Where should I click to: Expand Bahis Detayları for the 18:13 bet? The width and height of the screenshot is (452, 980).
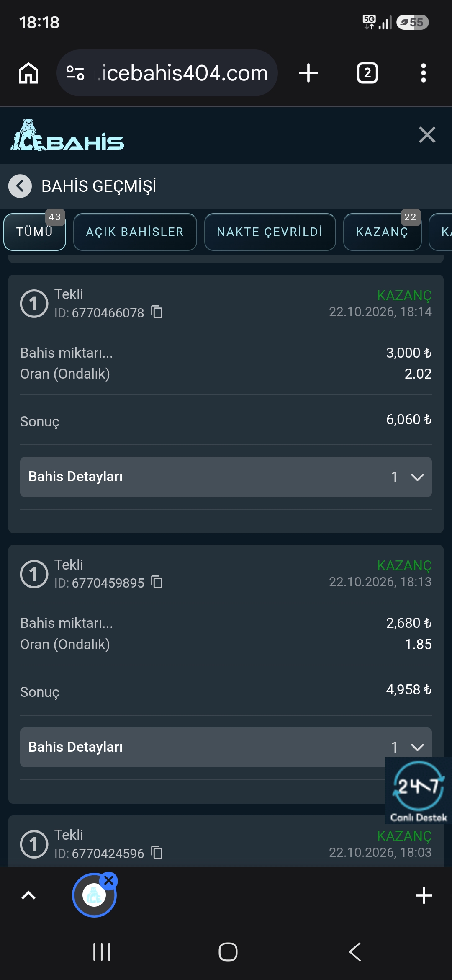pos(226,747)
